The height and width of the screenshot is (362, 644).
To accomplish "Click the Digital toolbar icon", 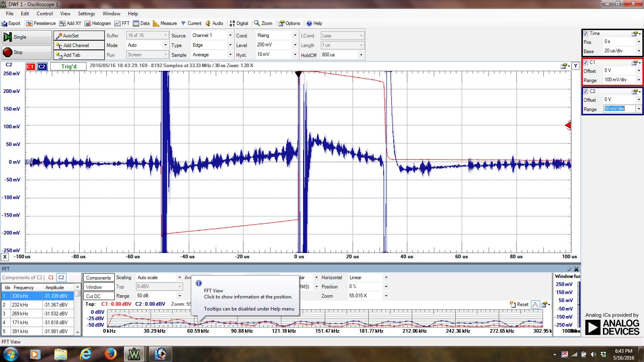I will (x=239, y=23).
